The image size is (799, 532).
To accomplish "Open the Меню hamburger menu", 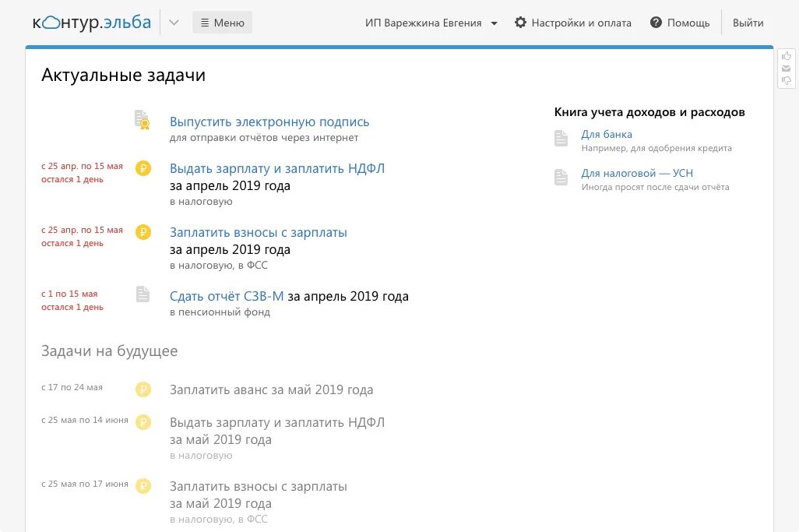I will point(222,23).
